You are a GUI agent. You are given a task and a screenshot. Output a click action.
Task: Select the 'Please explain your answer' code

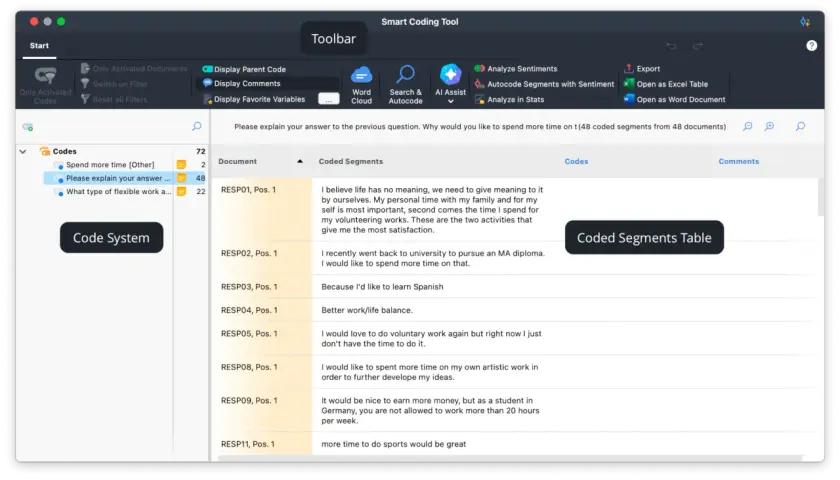(x=118, y=178)
